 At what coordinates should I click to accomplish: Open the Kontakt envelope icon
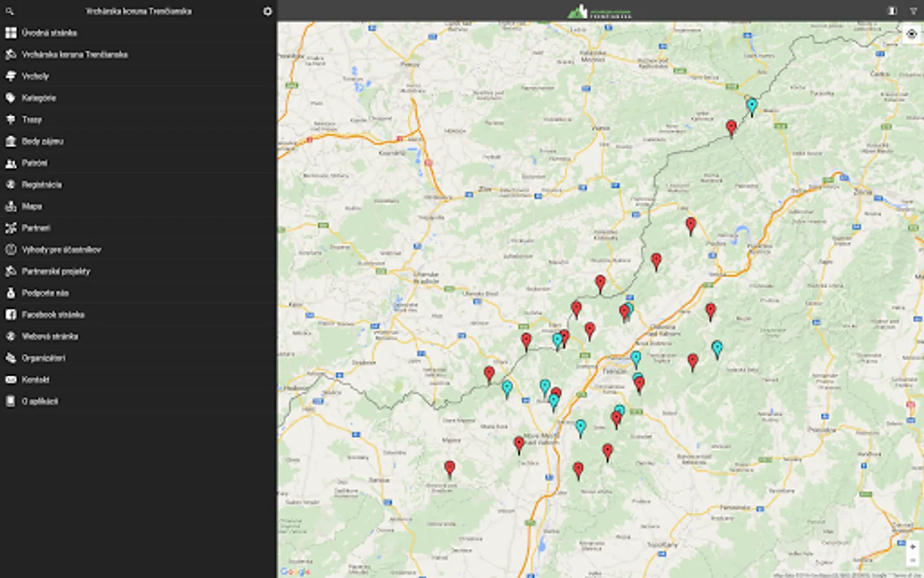click(10, 380)
